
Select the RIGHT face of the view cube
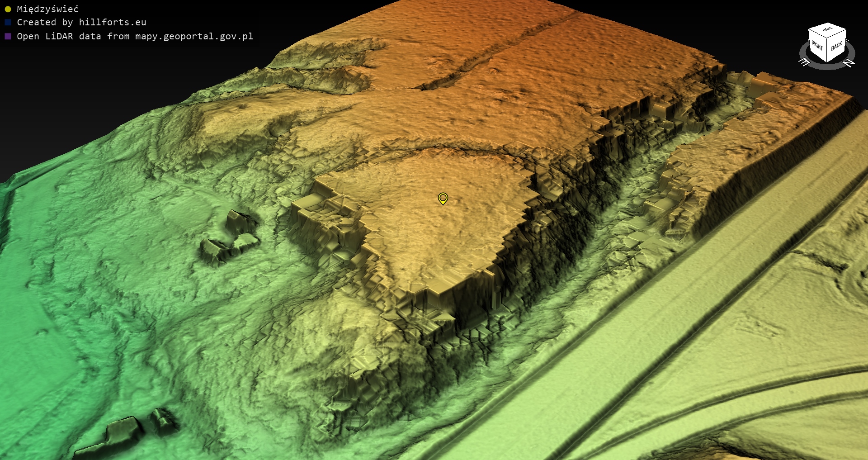pyautogui.click(x=817, y=46)
